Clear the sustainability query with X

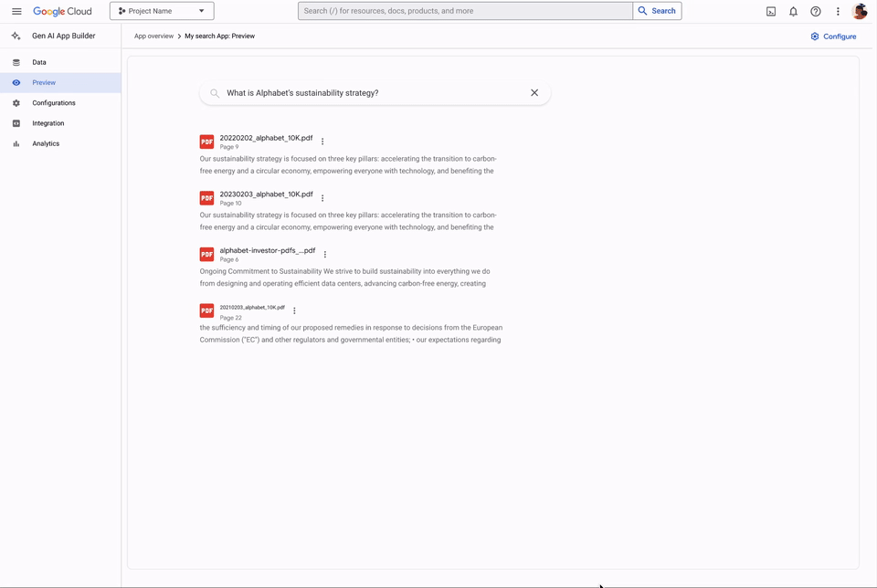tap(534, 93)
